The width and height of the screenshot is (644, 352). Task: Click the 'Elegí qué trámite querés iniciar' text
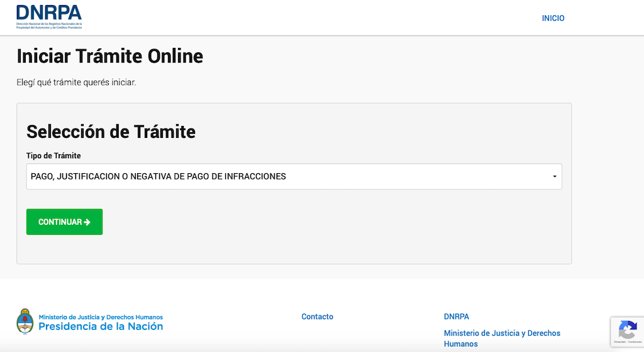(x=76, y=82)
